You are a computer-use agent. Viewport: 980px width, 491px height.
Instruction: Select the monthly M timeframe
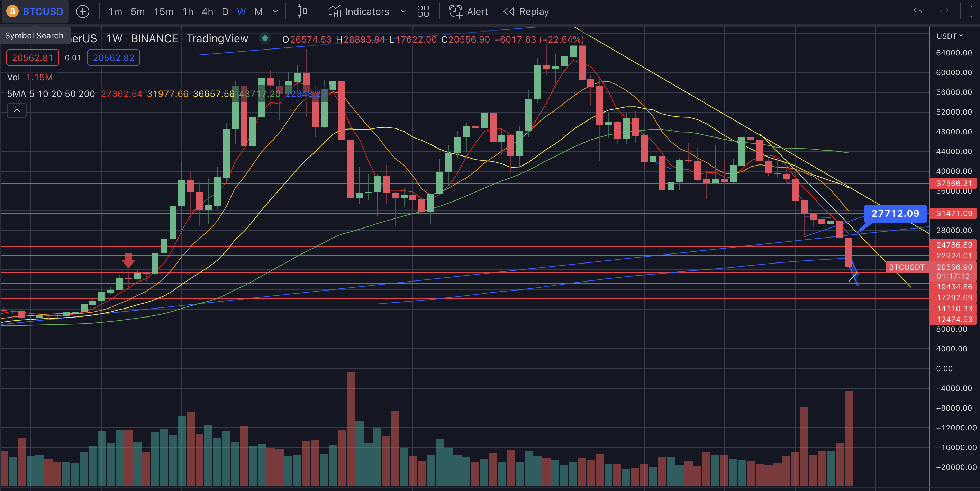[258, 11]
